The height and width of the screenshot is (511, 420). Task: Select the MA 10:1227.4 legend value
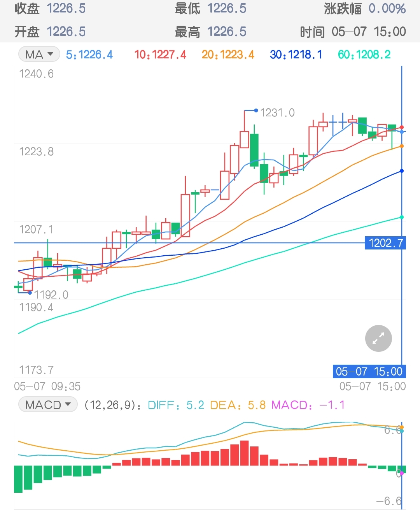160,54
